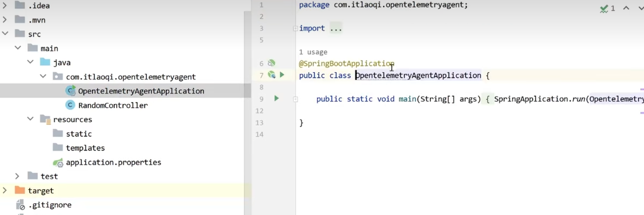
Task: Click the Spring gutter icon beside @SpringBootApplication
Action: coord(271,63)
